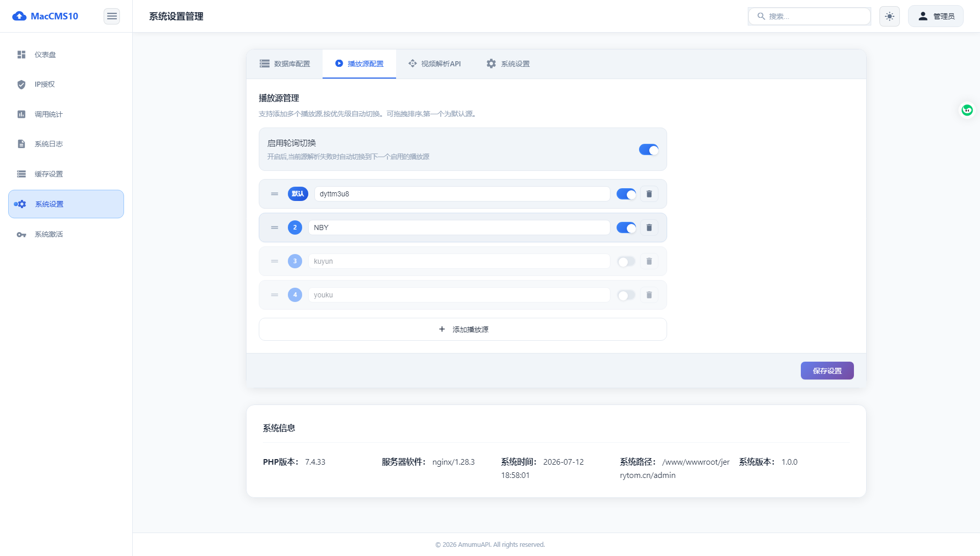Disable the NBY source switch
The width and height of the screenshot is (980, 556).
626,228
